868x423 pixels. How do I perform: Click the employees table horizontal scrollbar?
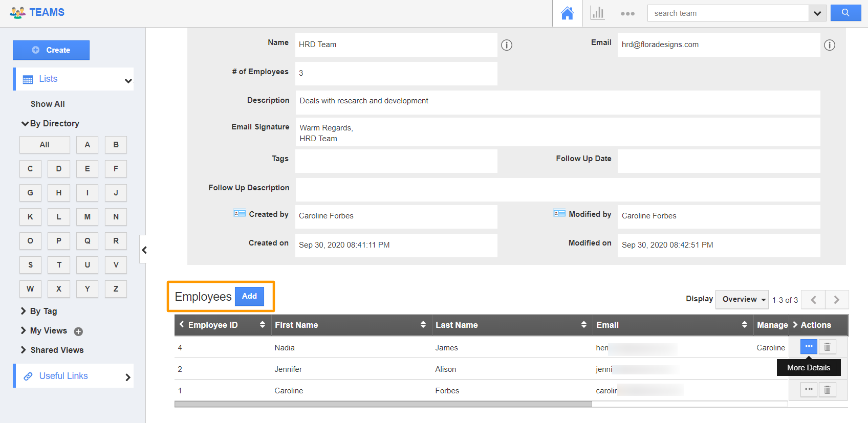[383, 404]
